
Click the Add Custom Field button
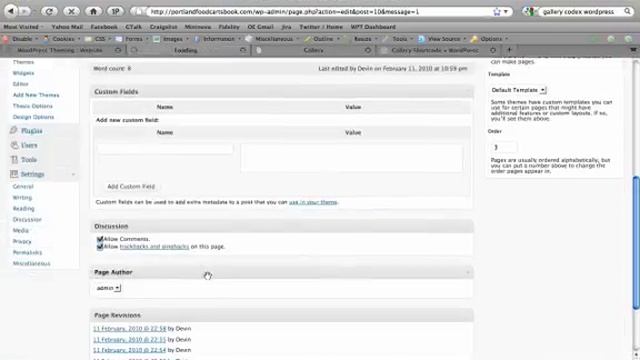pyautogui.click(x=131, y=187)
